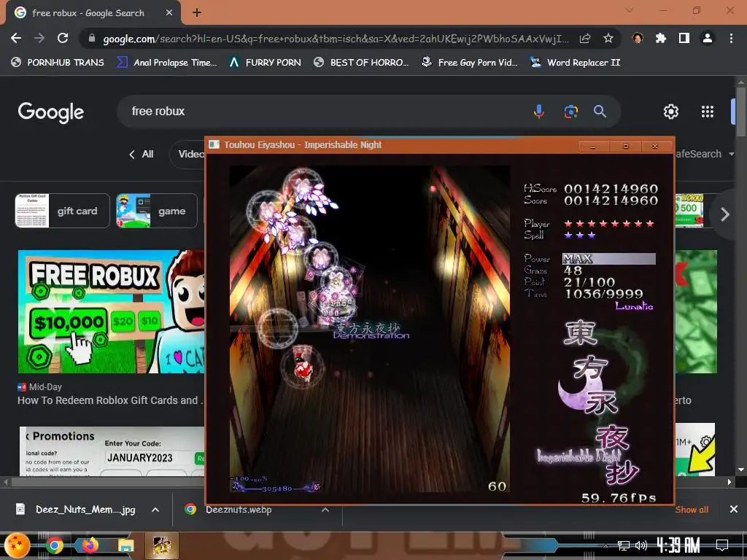Go back to All results
This screenshot has height=560, width=747.
click(141, 155)
